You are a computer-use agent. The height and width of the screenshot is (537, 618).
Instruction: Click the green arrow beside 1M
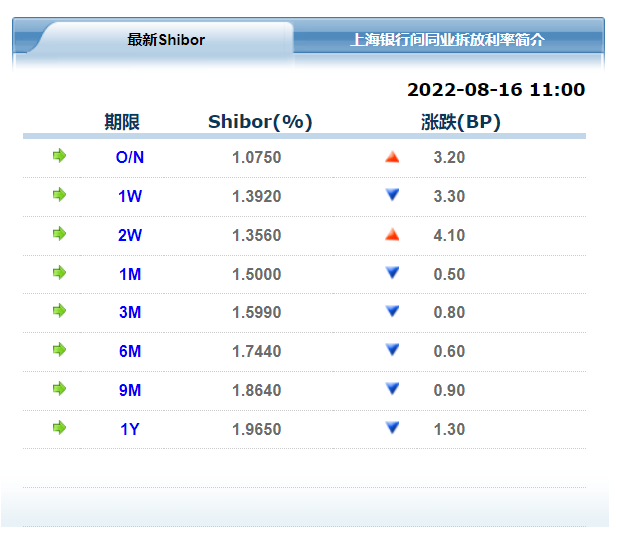pos(59,273)
